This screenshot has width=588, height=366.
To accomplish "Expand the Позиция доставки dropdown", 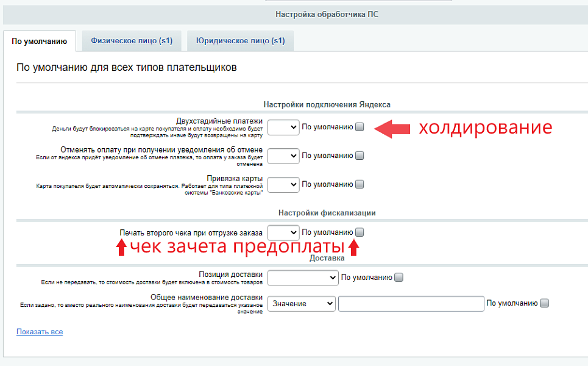I will point(302,278).
